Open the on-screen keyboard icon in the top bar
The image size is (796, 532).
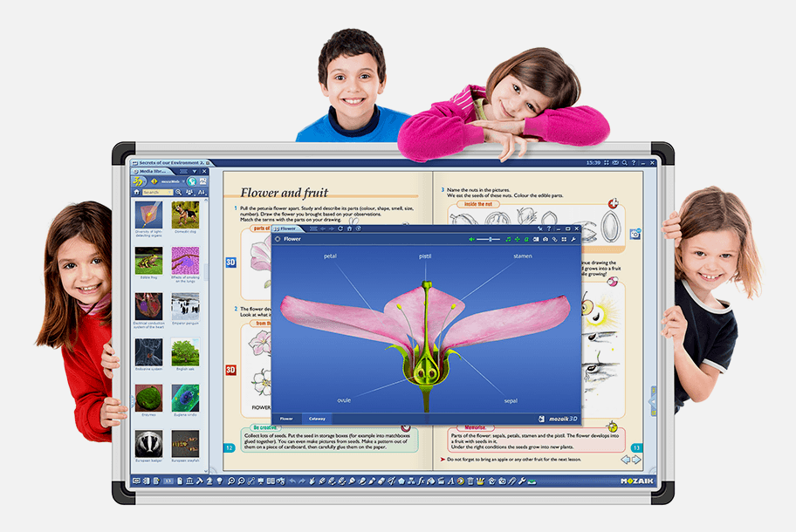615,163
